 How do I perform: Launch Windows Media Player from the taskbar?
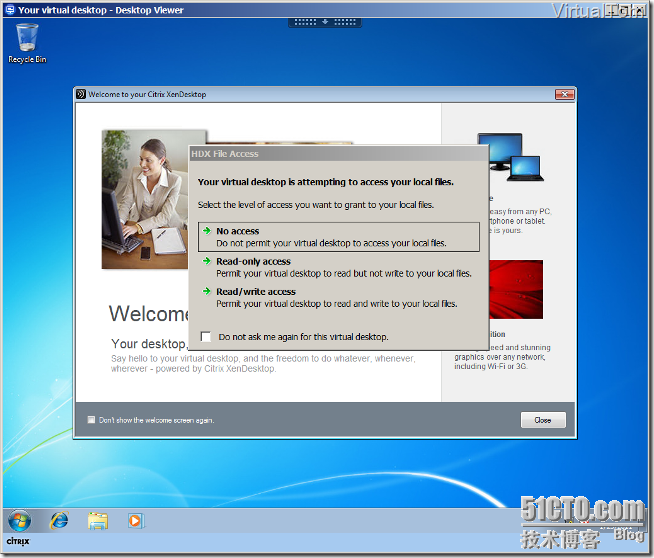pos(136,521)
